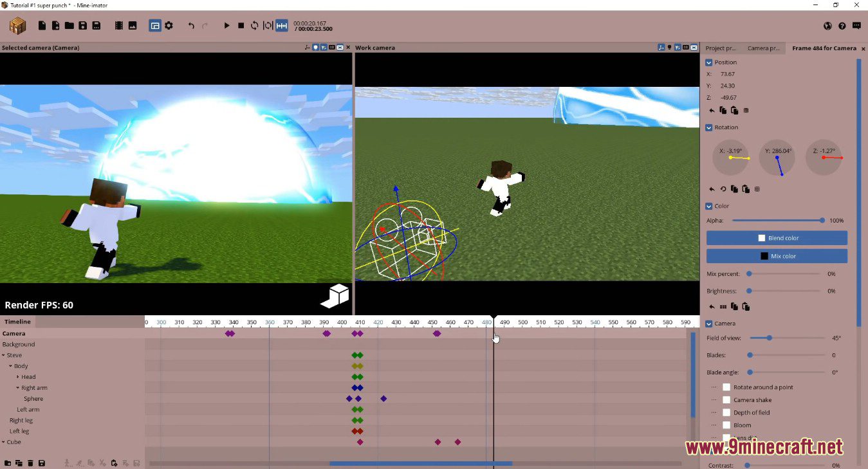Click the chat bubble forums icon
Viewport: 868px width, 469px height.
tap(856, 26)
